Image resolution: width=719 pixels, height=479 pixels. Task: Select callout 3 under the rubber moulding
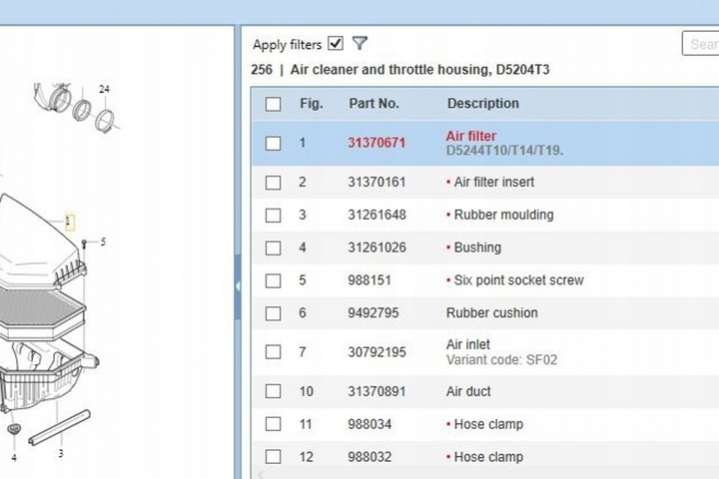coord(60,454)
